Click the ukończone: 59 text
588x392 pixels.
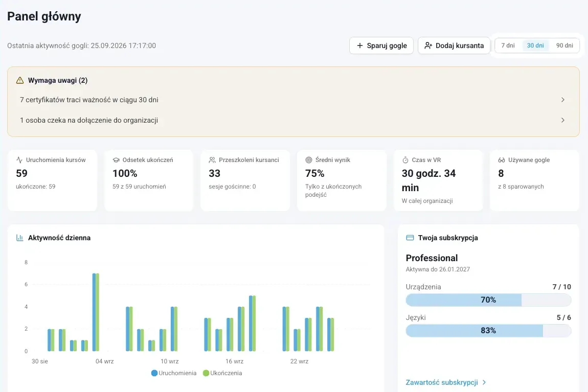(x=36, y=186)
